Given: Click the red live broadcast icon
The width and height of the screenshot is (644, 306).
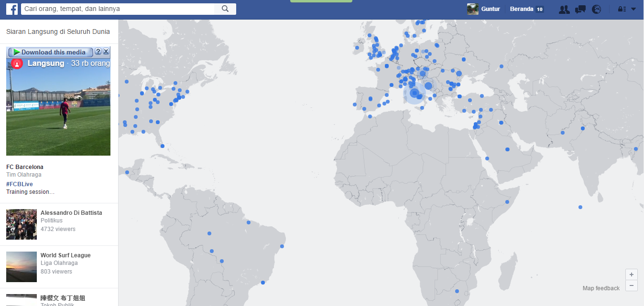Looking at the screenshot, I should (17, 63).
